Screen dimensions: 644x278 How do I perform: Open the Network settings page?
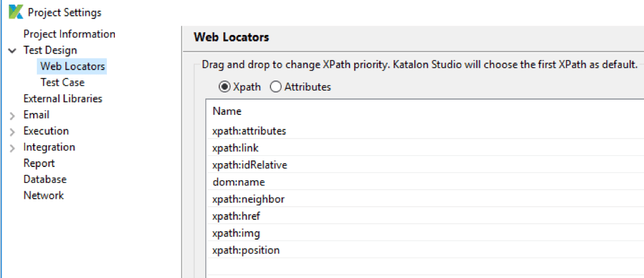(44, 195)
